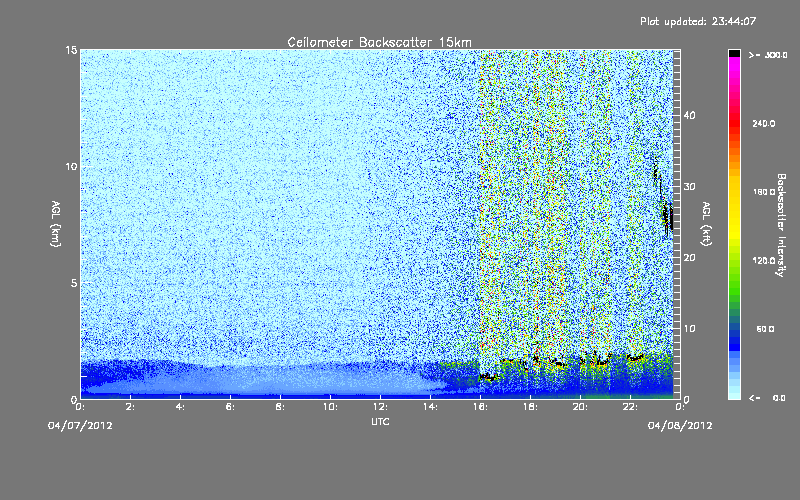Image resolution: width=800 pixels, height=500 pixels.
Task: Click the 'AGL (km)' left axis label
Action: tap(56, 224)
